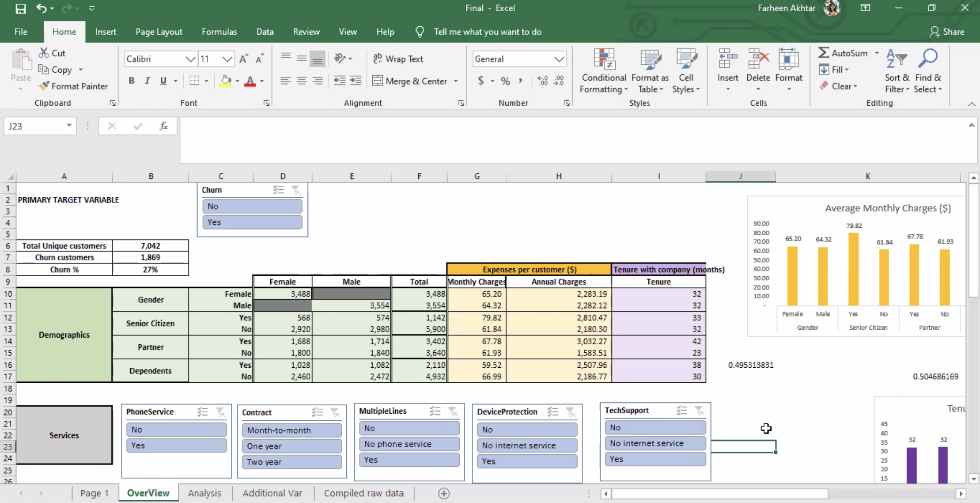
Task: Click the Borders icon
Action: pos(194,81)
